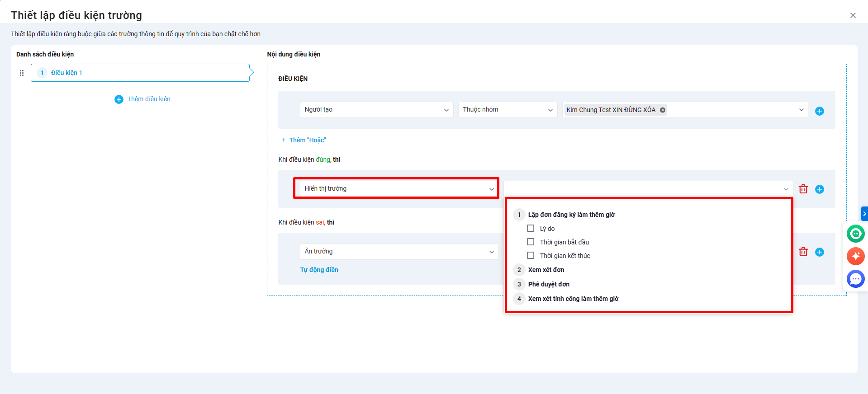Image resolution: width=868 pixels, height=394 pixels.
Task: Open the blue message bubble widget
Action: click(855, 279)
